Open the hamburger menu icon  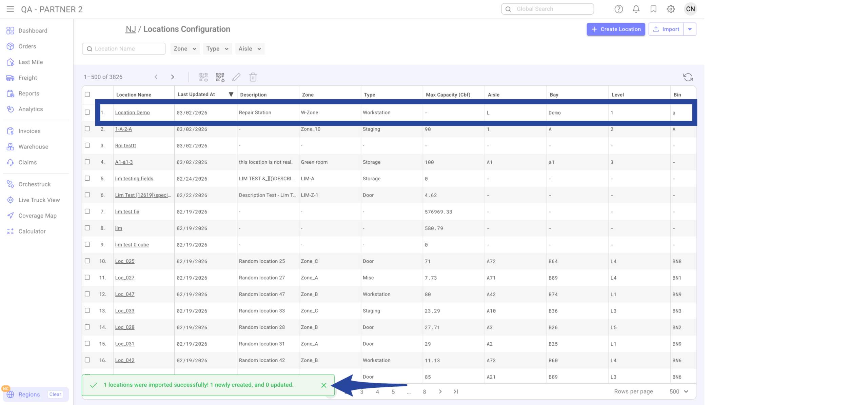(10, 9)
